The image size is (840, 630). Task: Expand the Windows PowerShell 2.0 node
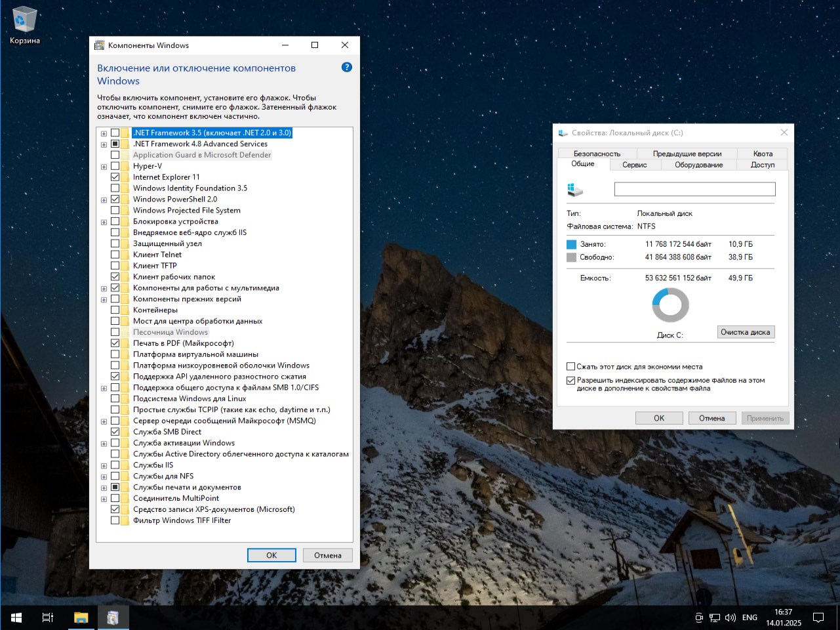click(x=104, y=200)
